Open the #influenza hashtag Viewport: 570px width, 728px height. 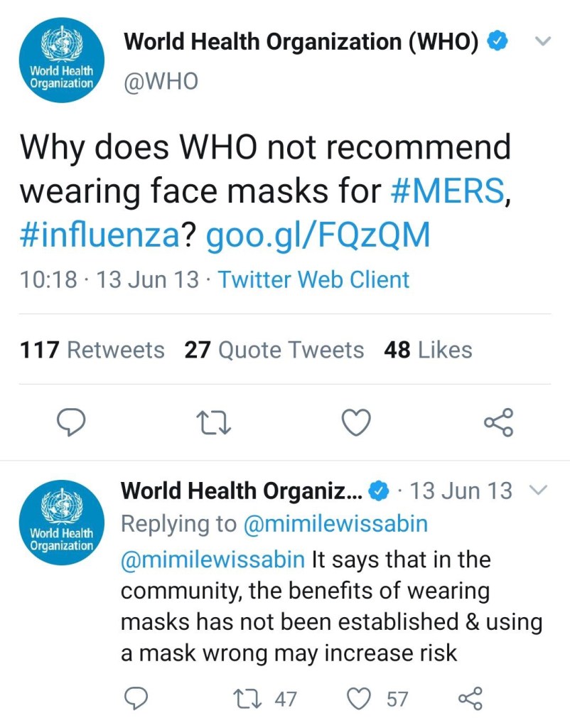(x=98, y=236)
